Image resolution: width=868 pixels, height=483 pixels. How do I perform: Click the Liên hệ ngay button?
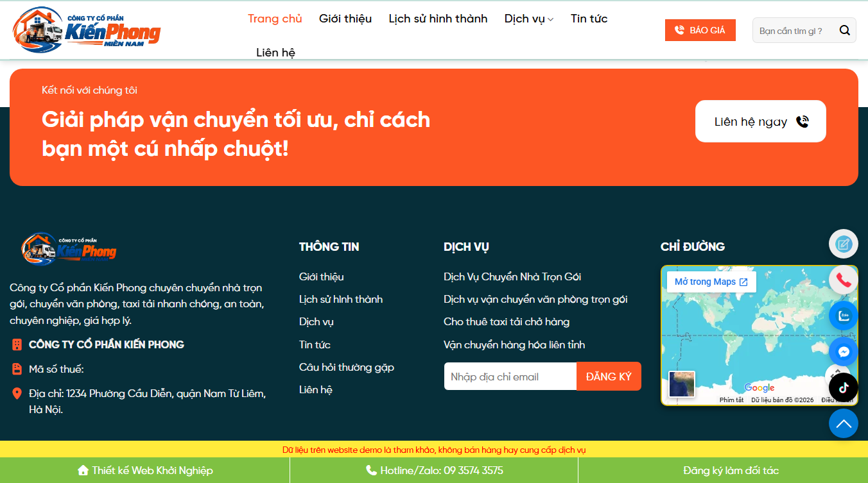pos(761,121)
